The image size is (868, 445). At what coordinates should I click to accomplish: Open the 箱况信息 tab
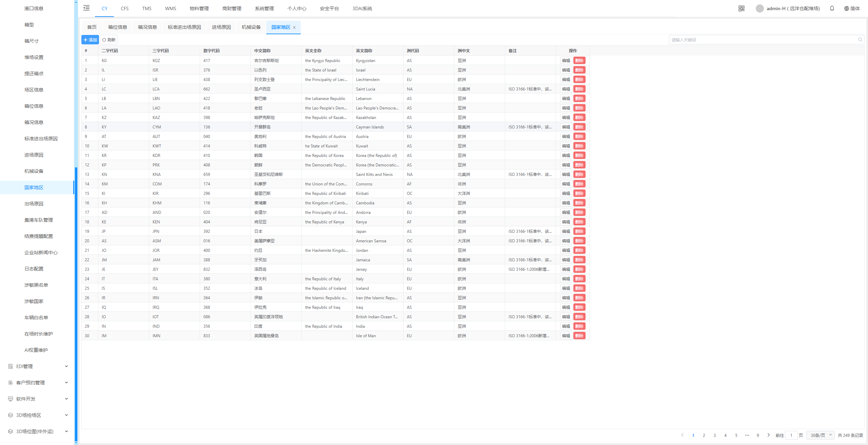147,27
